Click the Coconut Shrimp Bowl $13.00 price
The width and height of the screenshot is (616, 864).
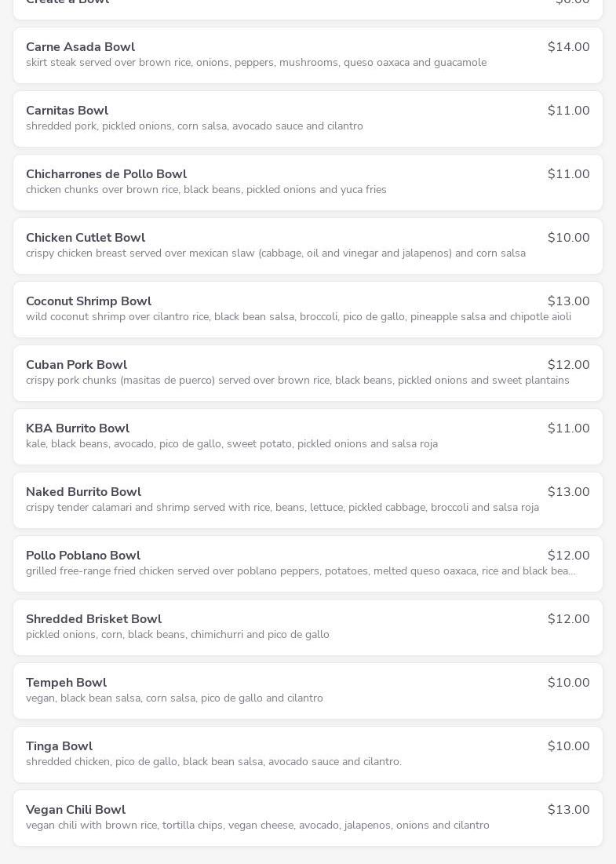pos(568,301)
